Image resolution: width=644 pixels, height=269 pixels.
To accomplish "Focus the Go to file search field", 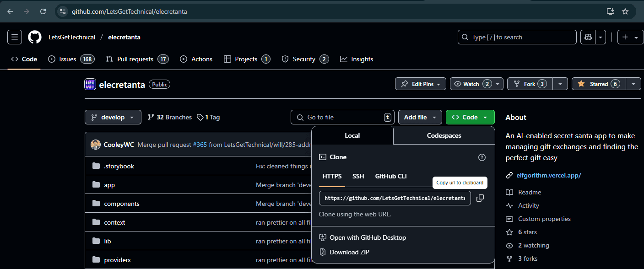I will tap(342, 117).
